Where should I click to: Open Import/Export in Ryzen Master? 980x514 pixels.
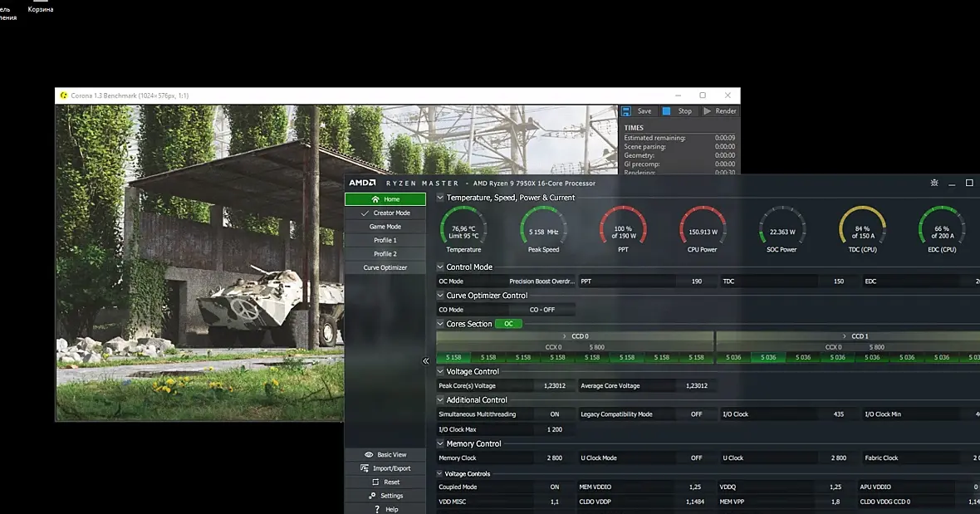[x=385, y=468]
